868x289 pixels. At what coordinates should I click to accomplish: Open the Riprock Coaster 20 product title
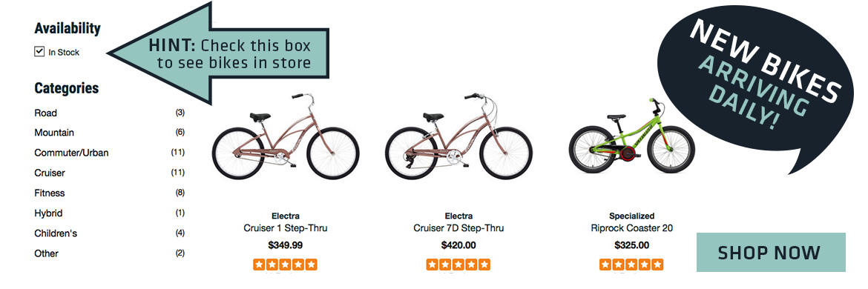631,228
